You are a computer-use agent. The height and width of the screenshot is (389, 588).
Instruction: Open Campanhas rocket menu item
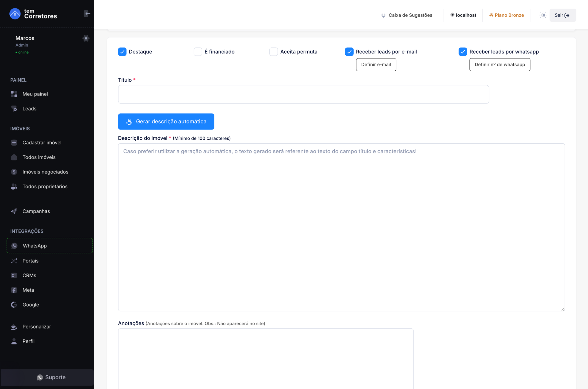36,211
